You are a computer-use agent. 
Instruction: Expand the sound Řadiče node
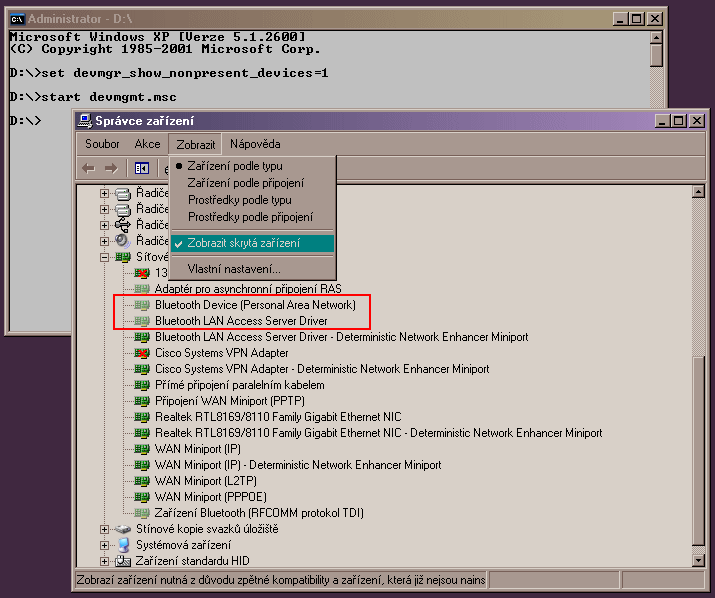[104, 241]
